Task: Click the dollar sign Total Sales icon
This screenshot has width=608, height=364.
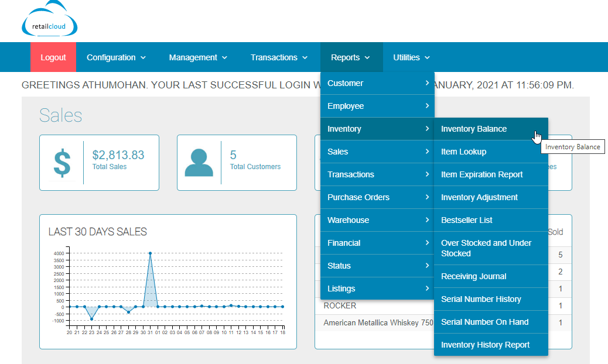Action: [x=62, y=163]
